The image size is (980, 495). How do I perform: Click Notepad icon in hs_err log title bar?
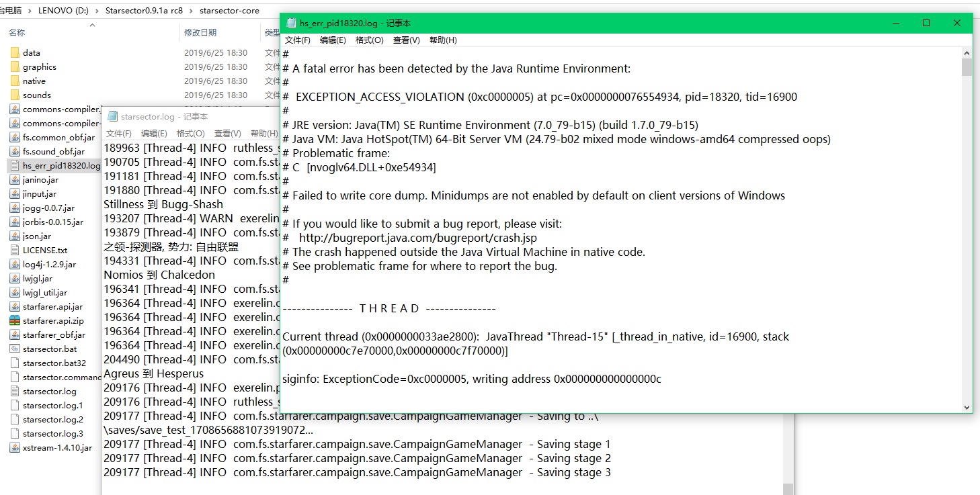coord(291,23)
